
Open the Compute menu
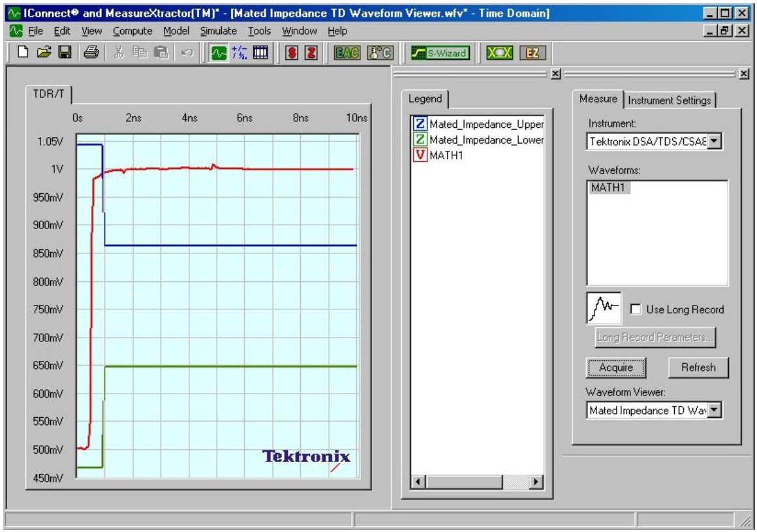(x=132, y=31)
